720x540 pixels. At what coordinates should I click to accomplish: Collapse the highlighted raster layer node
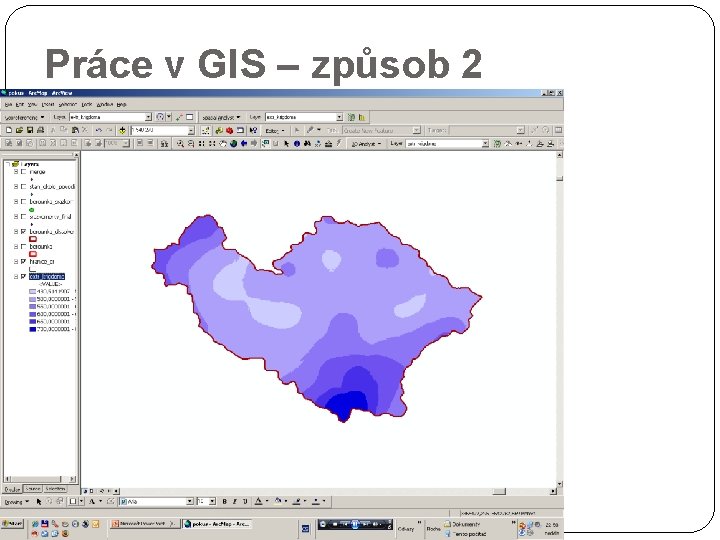click(16, 276)
